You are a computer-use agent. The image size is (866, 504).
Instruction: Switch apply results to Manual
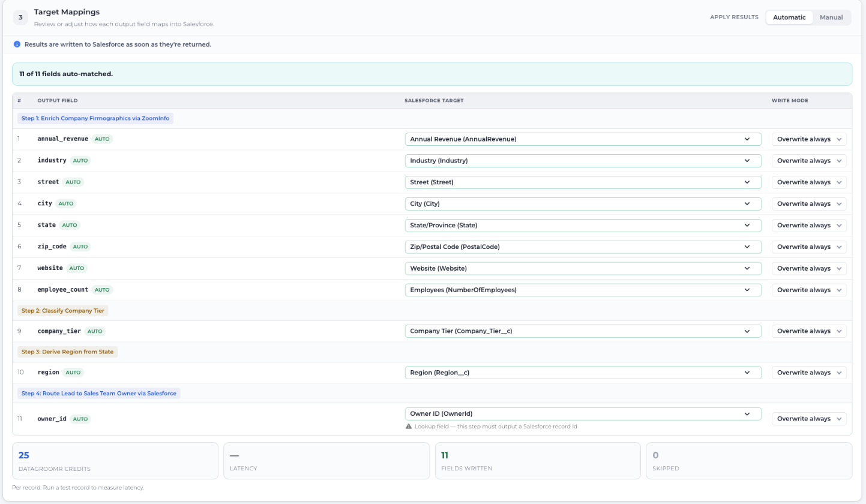(x=831, y=17)
